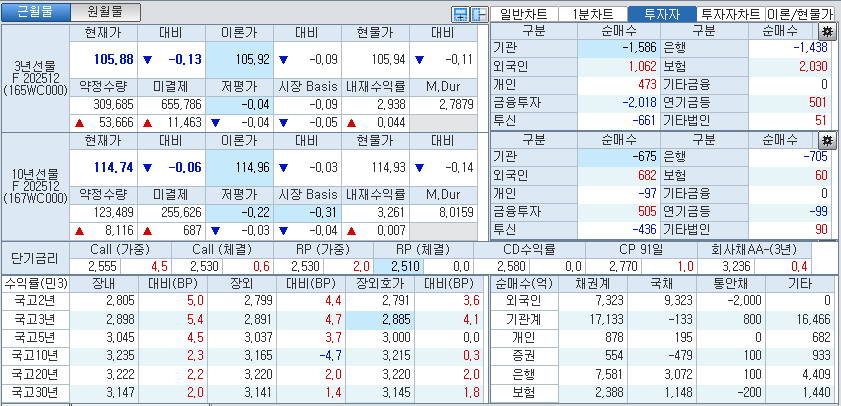Select 회사채AA-(3년) value 3.236
The width and height of the screenshot is (841, 406).
pyautogui.click(x=727, y=267)
